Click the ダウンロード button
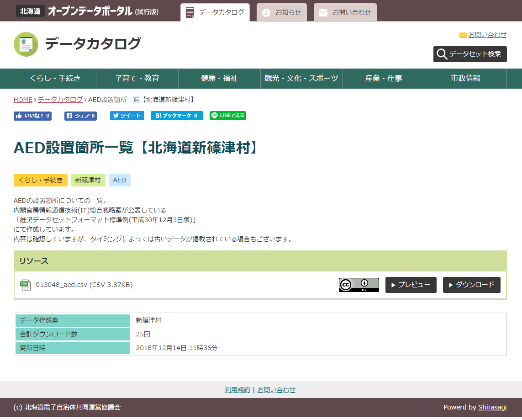Screen dimensions: 522x420 471,285
